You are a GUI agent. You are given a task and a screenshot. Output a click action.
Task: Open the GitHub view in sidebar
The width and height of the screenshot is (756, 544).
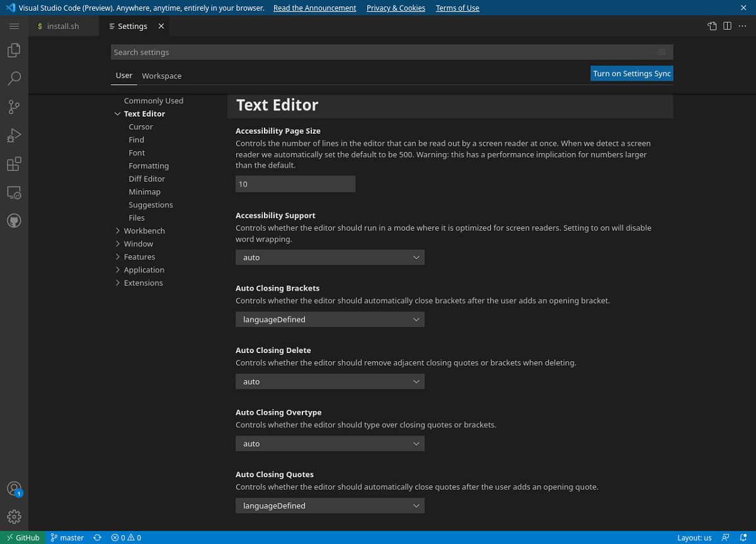coord(14,221)
